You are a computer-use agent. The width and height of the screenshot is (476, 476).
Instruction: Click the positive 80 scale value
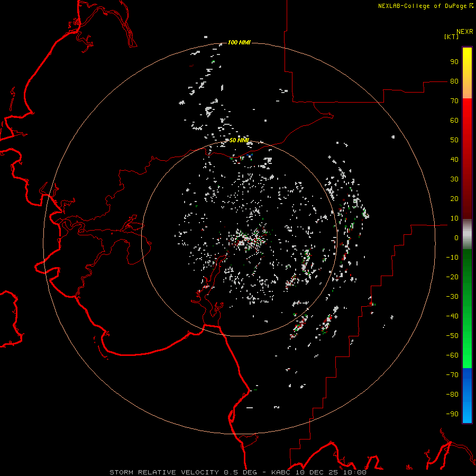(454, 81)
